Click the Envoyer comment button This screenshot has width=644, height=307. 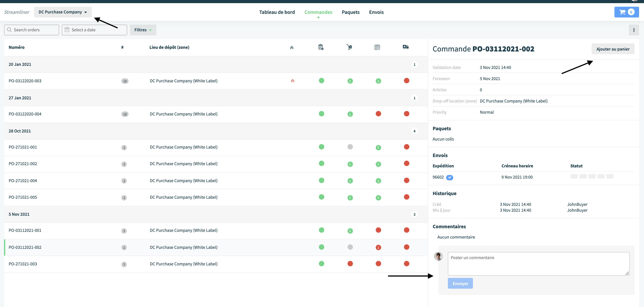point(460,284)
